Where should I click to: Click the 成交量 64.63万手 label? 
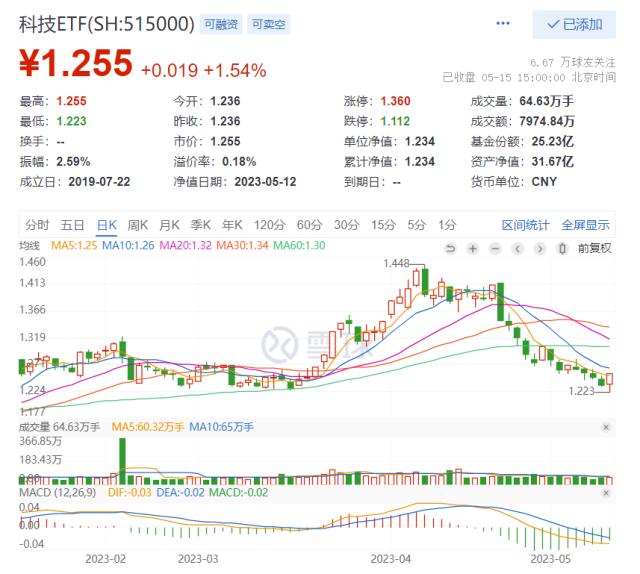tap(60, 427)
